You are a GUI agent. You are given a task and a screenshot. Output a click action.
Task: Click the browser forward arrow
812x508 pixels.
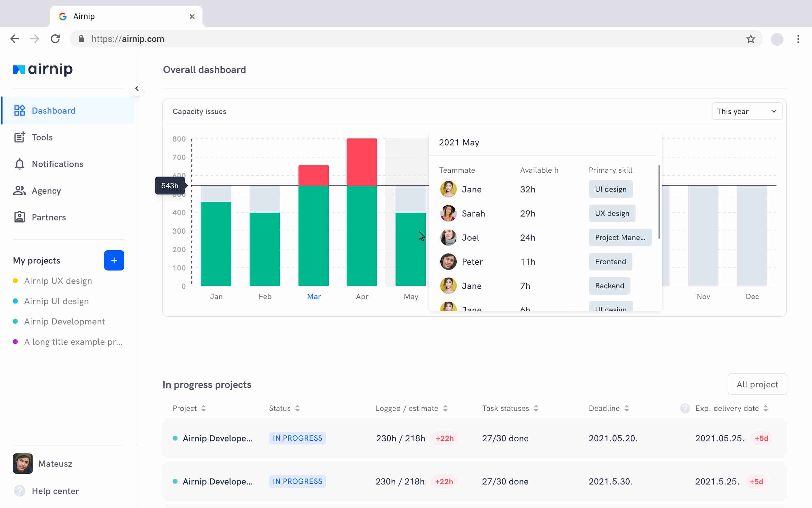tap(35, 39)
